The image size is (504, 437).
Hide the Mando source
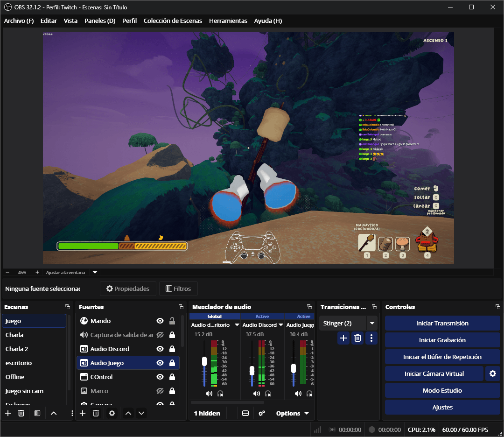pyautogui.click(x=160, y=321)
